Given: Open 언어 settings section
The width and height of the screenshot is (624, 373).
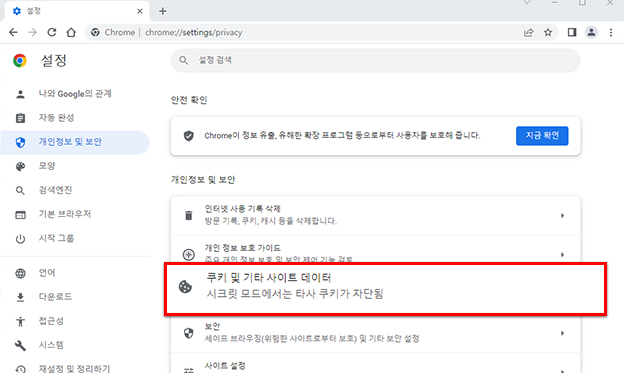Looking at the screenshot, I should point(75,273).
